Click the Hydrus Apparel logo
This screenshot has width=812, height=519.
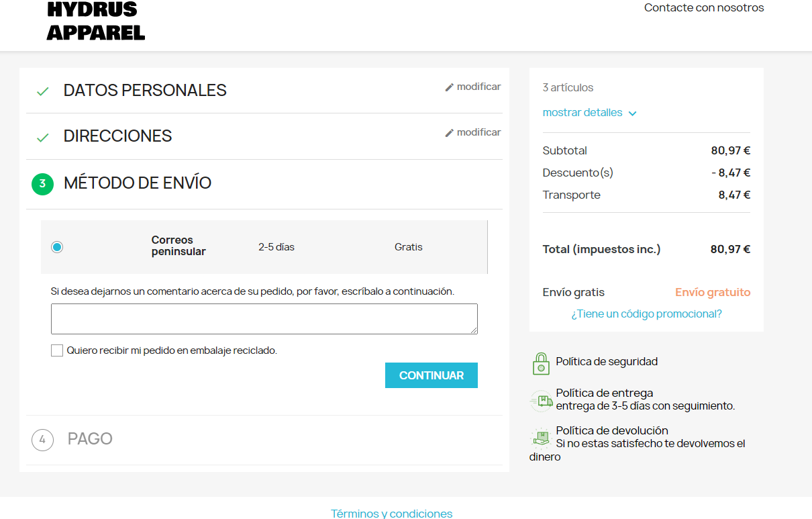click(x=96, y=20)
